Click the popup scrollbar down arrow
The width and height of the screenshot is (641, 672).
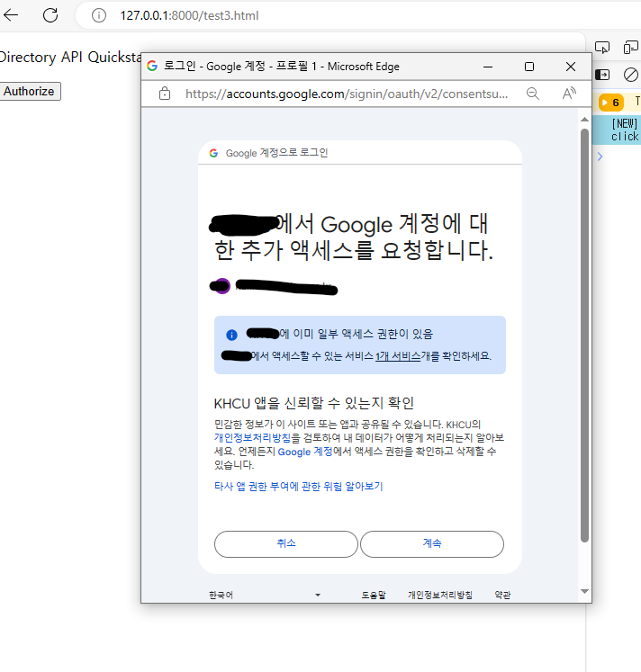(x=584, y=591)
